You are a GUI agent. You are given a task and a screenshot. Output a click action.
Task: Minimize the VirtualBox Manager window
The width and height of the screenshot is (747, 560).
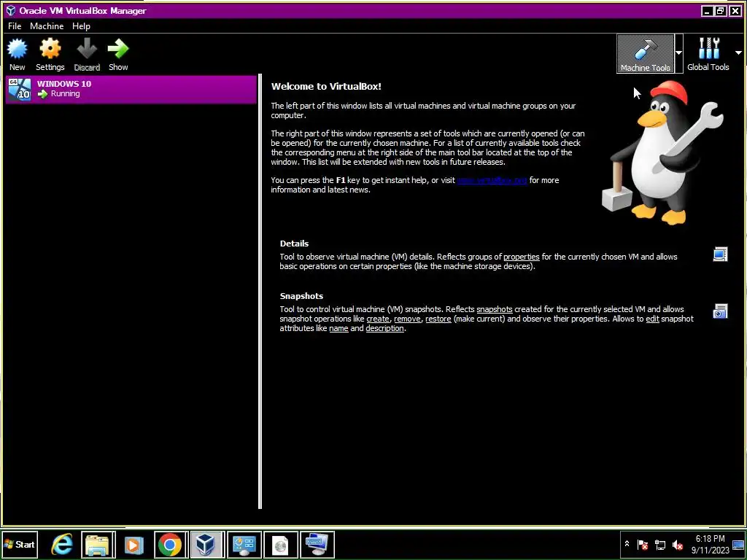click(708, 11)
